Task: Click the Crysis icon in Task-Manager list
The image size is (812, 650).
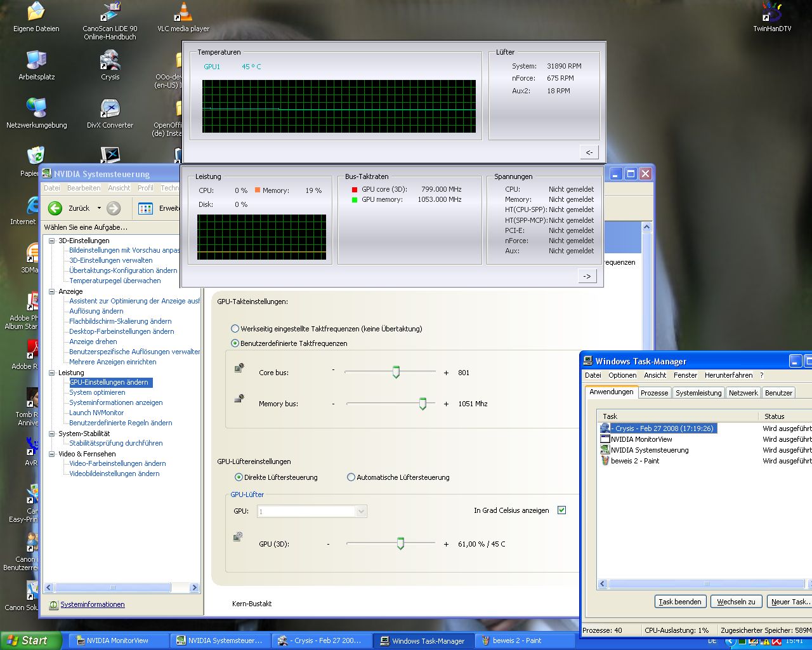Action: point(605,428)
